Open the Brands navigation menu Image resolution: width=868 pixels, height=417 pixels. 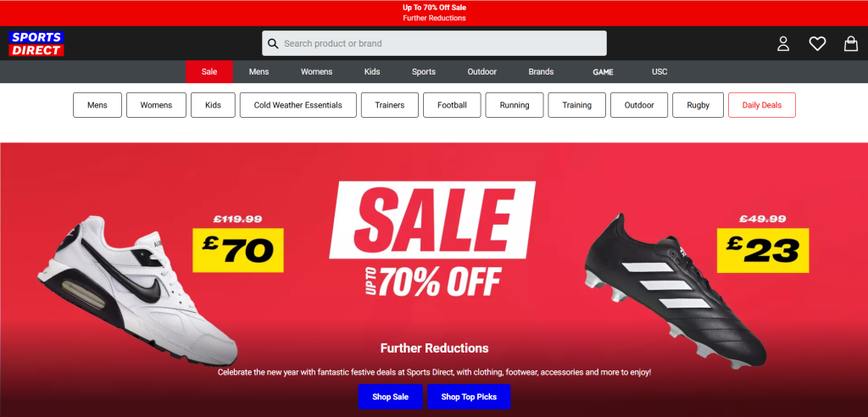(x=541, y=72)
